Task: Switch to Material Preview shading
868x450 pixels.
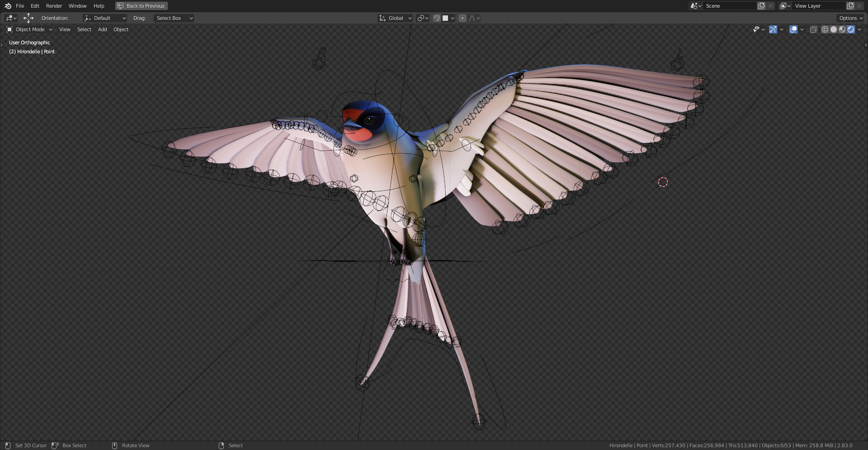Action: [842, 29]
